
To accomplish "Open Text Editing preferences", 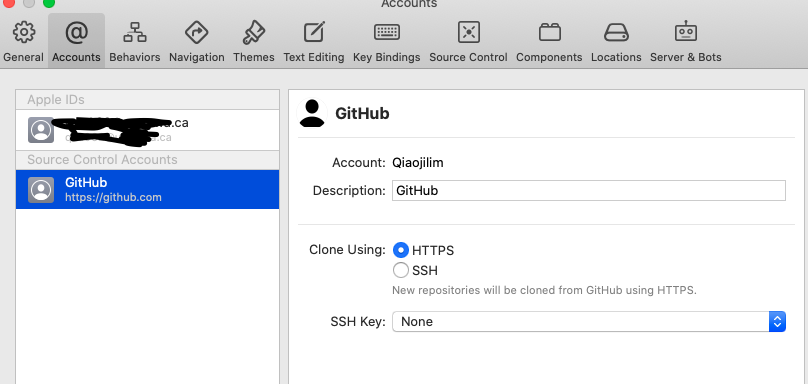I will [x=313, y=41].
